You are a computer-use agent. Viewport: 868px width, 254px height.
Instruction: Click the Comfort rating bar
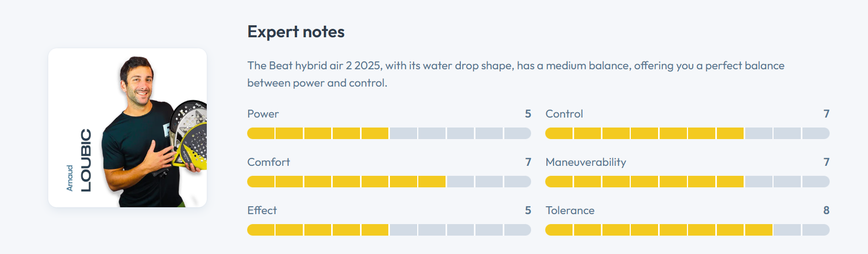(x=389, y=182)
